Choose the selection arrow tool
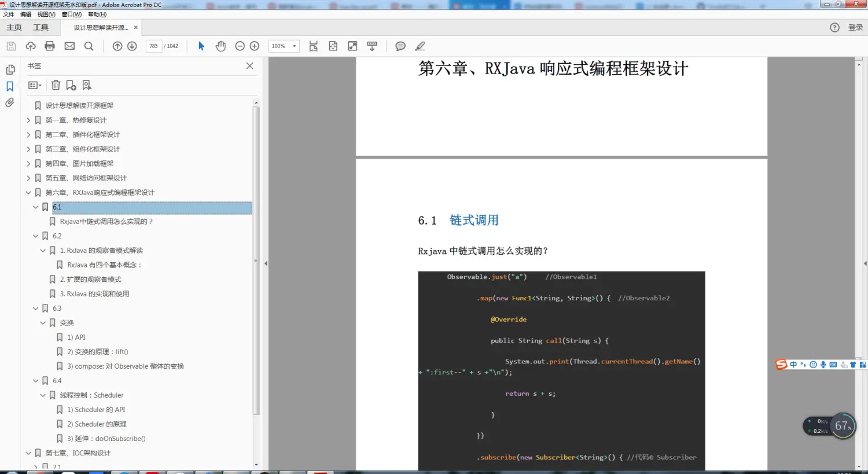Viewport: 868px width, 474px height. click(x=201, y=46)
